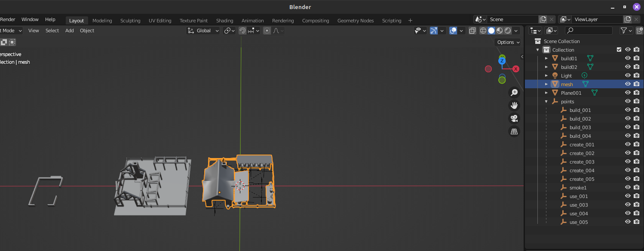Open the outliner filter dropdown
Screen dimensions: 644x251
[626, 31]
